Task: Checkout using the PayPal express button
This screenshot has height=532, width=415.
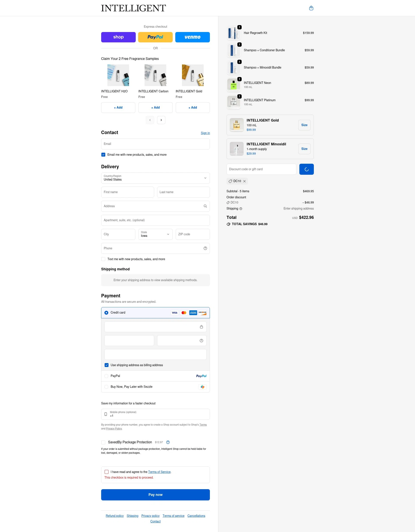Action: coord(155,37)
